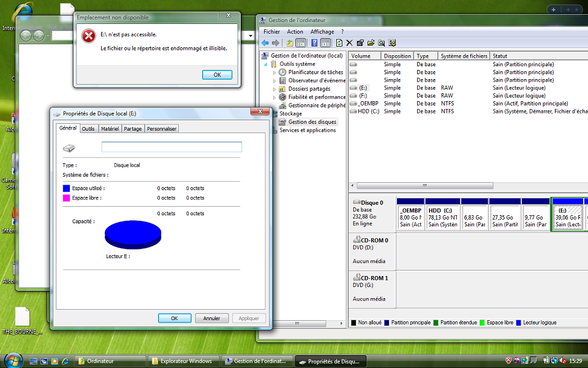The image size is (588, 368).
Task: Open the Properties toolbar icon
Action: pos(360,42)
